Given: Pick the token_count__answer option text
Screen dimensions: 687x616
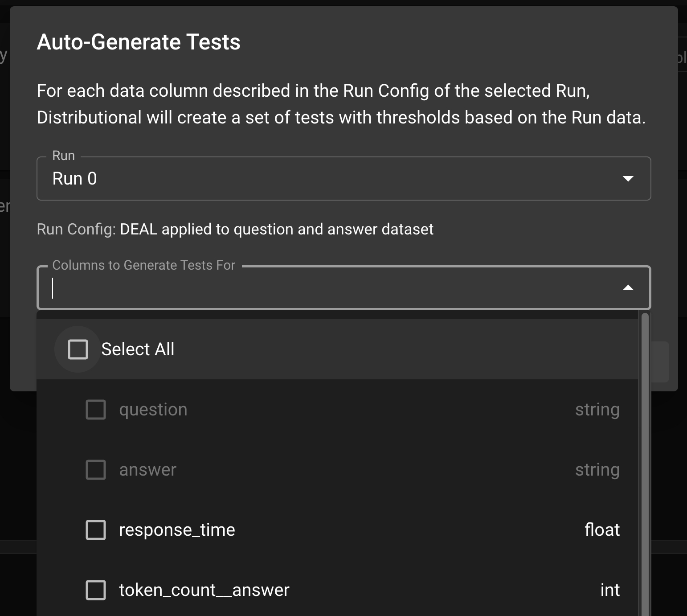Looking at the screenshot, I should coord(204,590).
